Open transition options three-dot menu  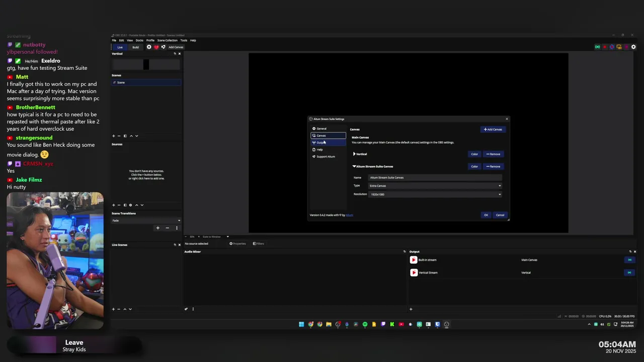click(x=177, y=228)
